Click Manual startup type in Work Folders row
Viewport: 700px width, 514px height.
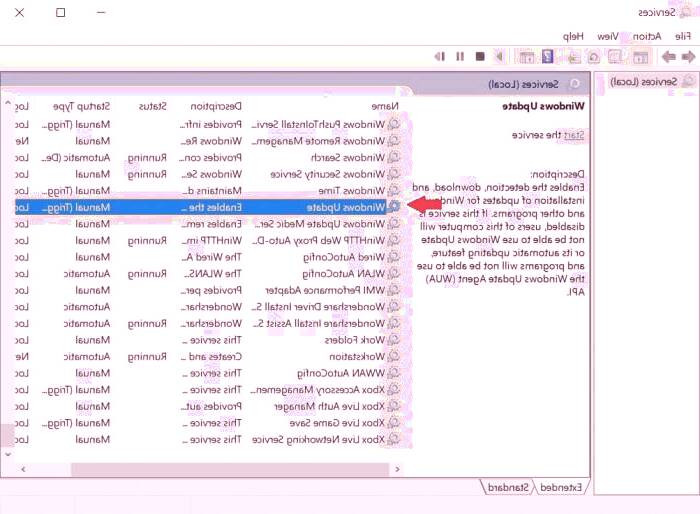click(x=92, y=340)
